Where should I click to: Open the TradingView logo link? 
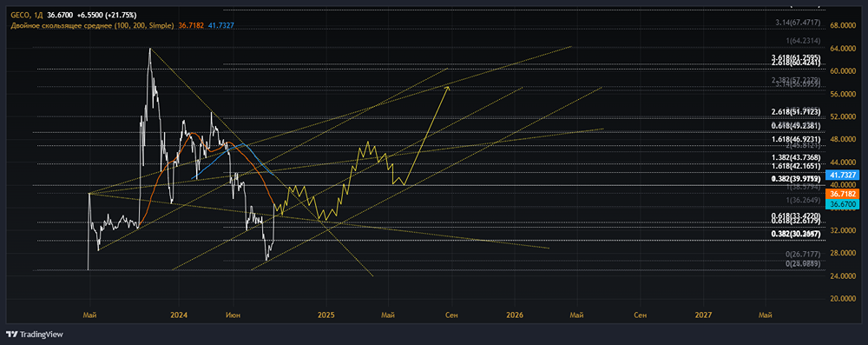click(35, 335)
